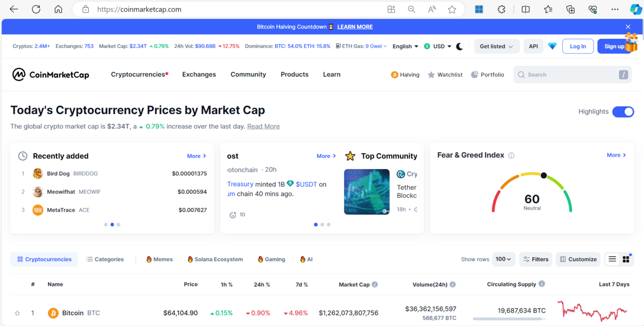
Task: Open the Community menu
Action: [248, 74]
